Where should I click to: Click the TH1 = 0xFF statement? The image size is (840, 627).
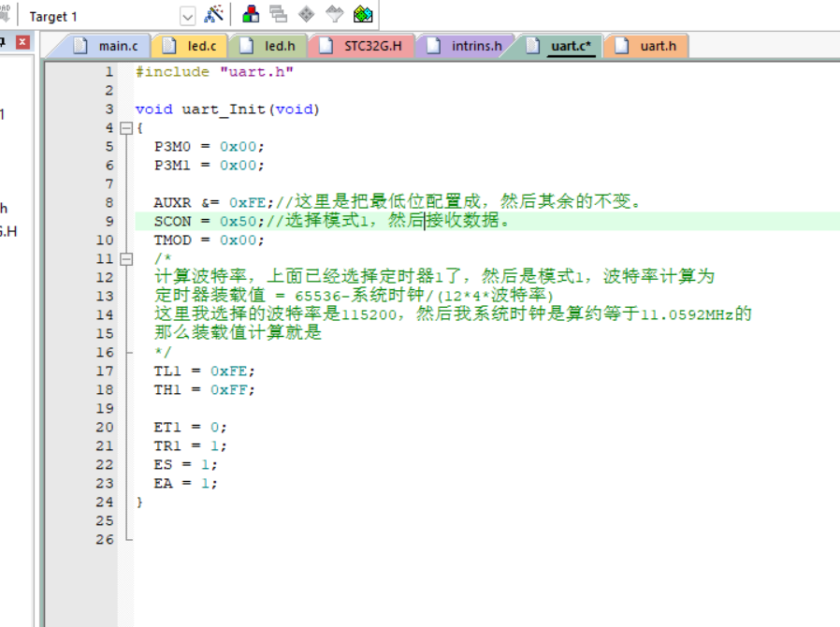pos(205,390)
